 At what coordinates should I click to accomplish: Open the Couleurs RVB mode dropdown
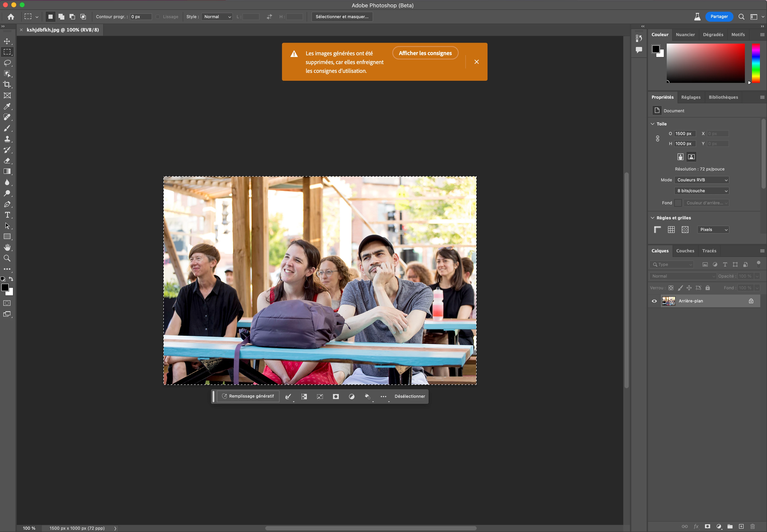point(702,180)
